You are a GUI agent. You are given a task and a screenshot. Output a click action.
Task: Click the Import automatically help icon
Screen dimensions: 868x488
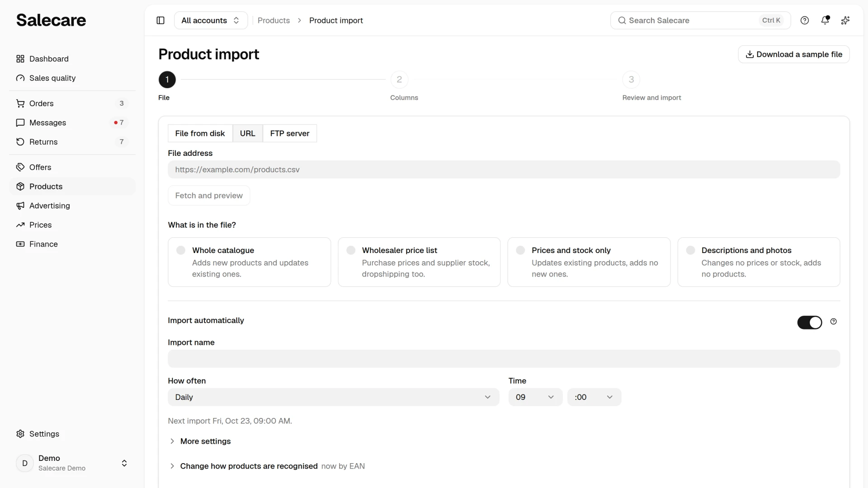[834, 322]
